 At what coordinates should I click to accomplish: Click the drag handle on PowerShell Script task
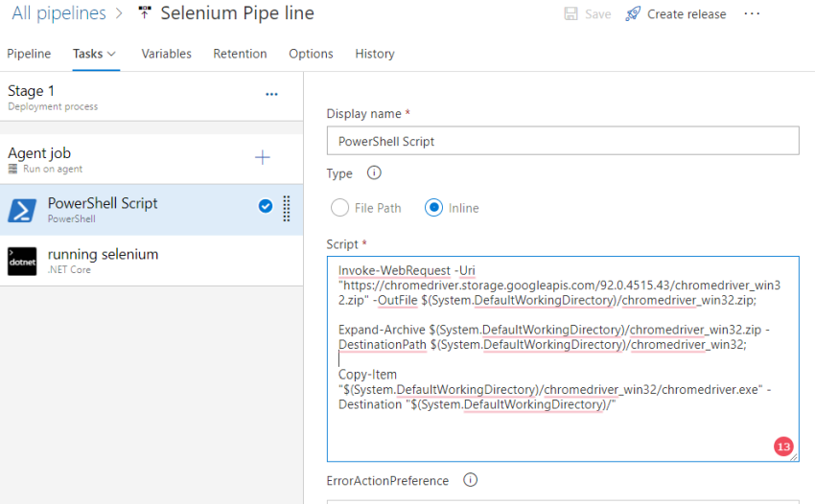point(286,210)
